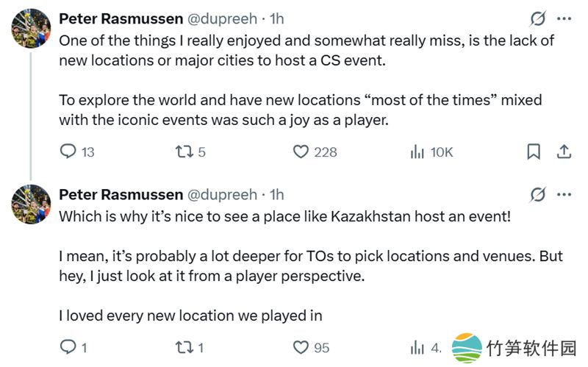
Task: Open more options menu on first tweet
Action: point(564,18)
